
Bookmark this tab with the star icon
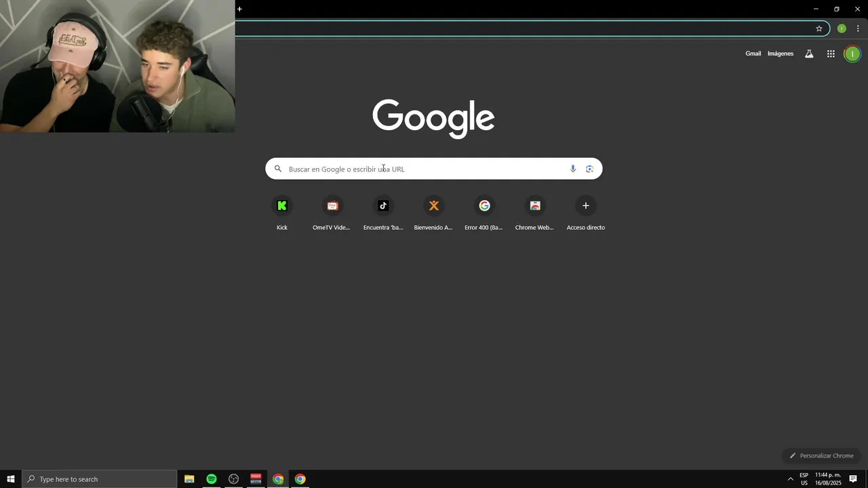[819, 28]
